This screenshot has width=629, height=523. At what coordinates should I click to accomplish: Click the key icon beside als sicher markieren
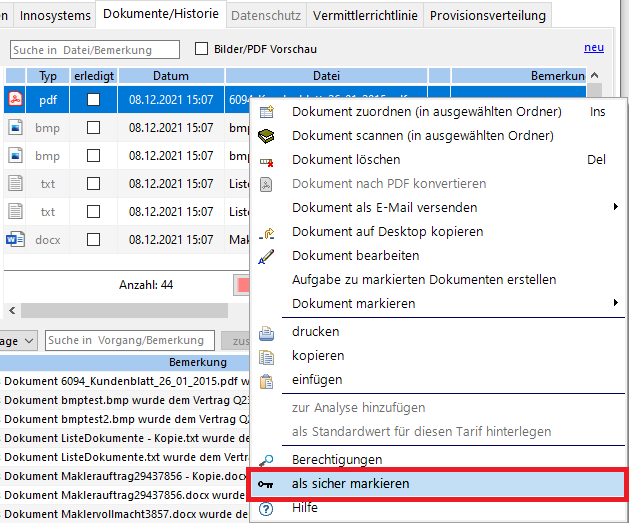[x=266, y=484]
